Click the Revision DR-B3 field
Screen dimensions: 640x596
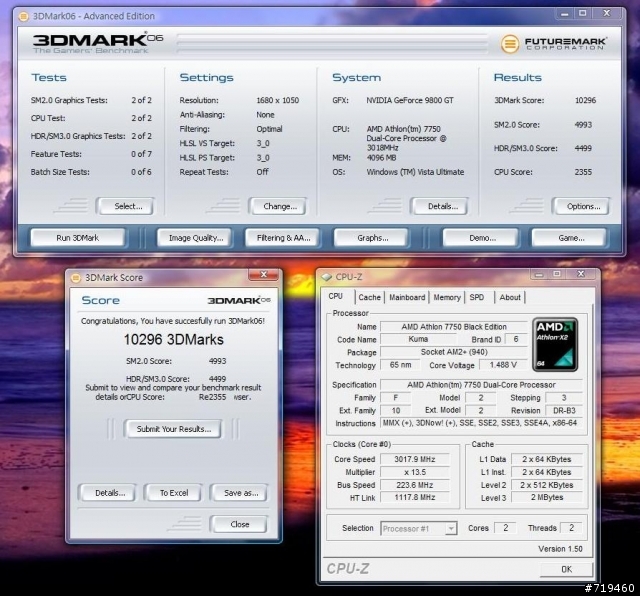[564, 411]
